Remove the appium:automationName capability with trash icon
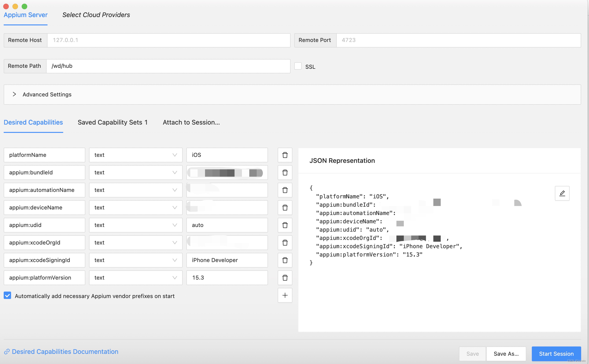This screenshot has height=364, width=589. pos(285,190)
